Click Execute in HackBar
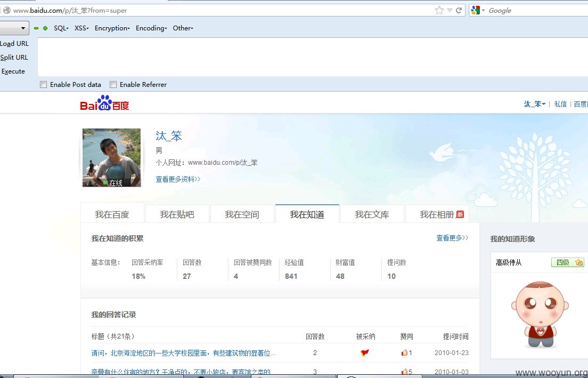The height and width of the screenshot is (378, 588). click(x=13, y=71)
